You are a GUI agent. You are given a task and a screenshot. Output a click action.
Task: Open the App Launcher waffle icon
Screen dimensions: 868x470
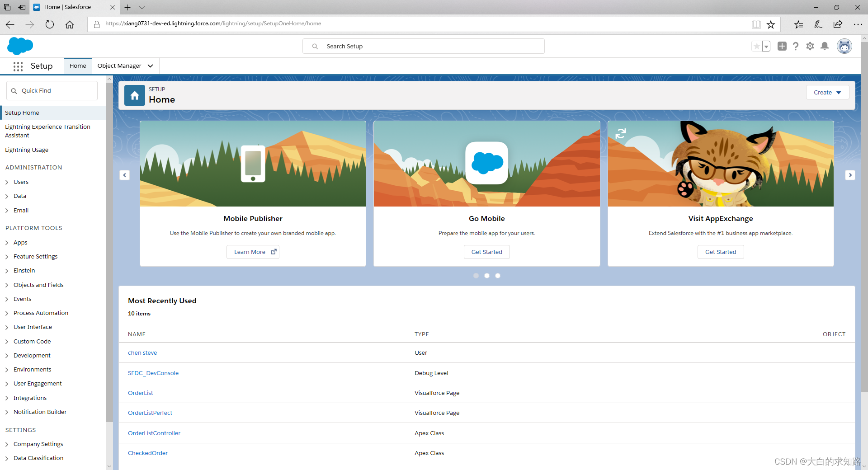tap(18, 66)
